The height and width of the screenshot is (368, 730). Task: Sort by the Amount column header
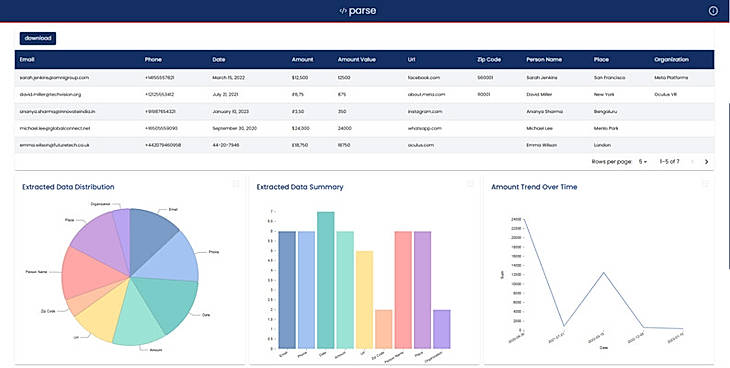[303, 60]
